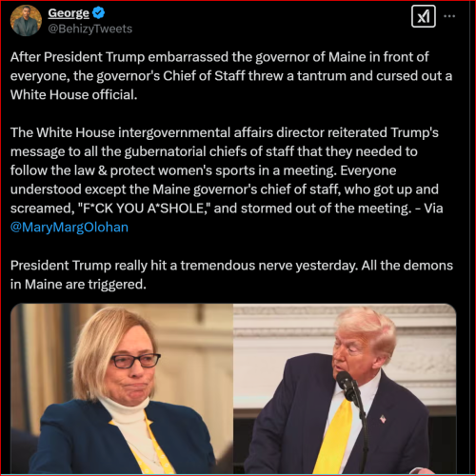Click the microphone in the right photo
Viewport: 476px width, 476px height.
(348, 386)
